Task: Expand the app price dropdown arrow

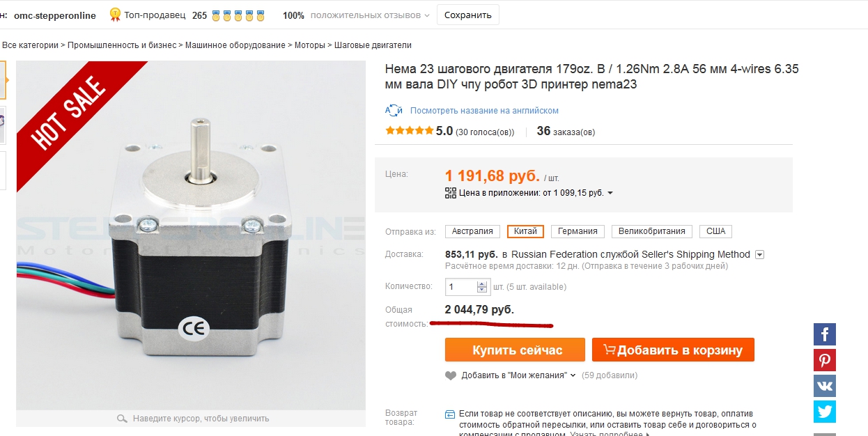Action: (x=611, y=193)
